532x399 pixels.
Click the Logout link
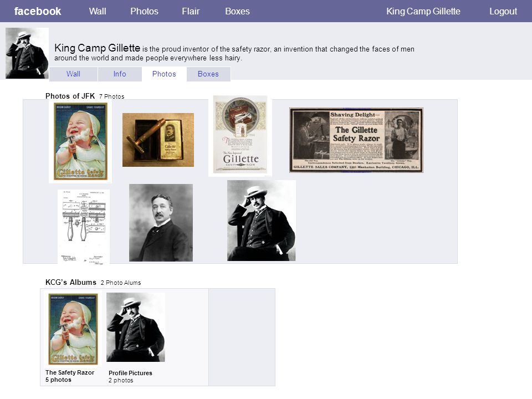tap(503, 11)
